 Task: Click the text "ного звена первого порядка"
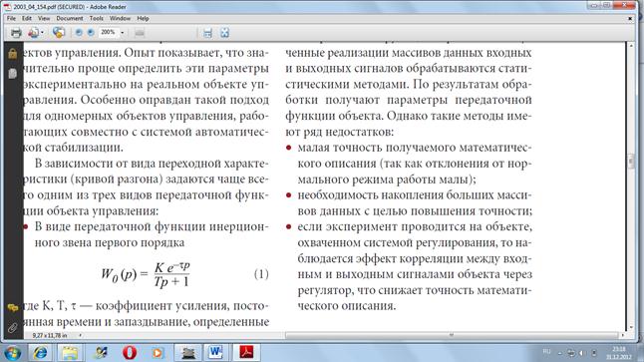[110, 242]
